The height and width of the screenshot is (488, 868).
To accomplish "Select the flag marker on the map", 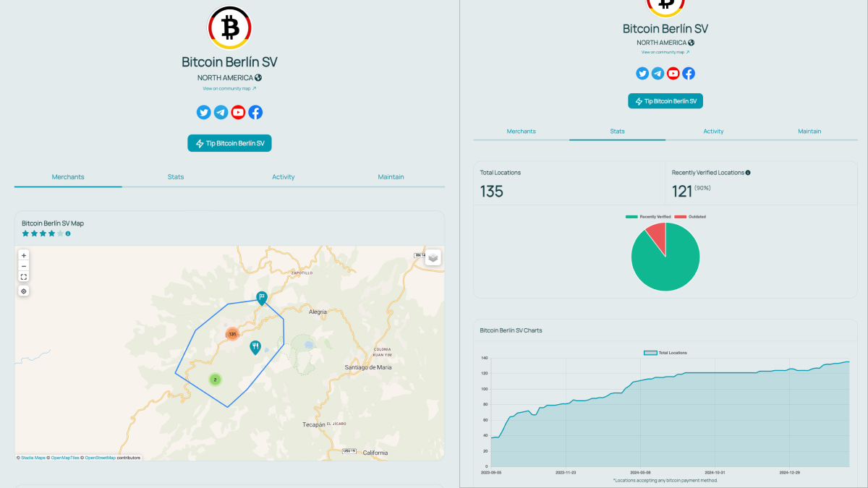I will pyautogui.click(x=262, y=297).
